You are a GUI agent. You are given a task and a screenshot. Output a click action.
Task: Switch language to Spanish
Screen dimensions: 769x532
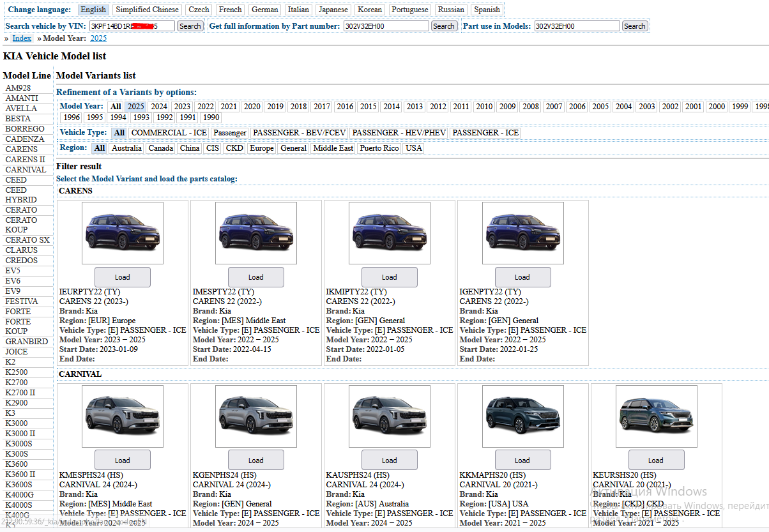click(487, 10)
